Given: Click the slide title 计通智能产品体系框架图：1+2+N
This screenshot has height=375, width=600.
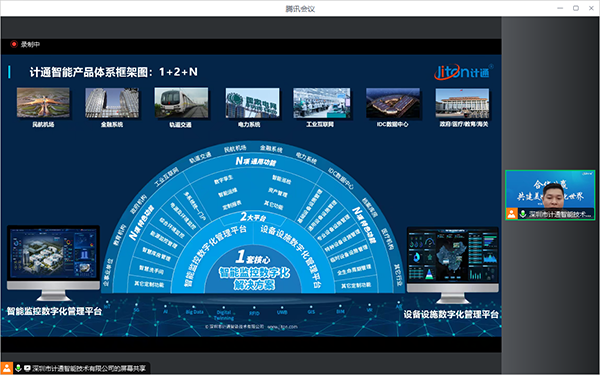Looking at the screenshot, I should click(x=114, y=72).
